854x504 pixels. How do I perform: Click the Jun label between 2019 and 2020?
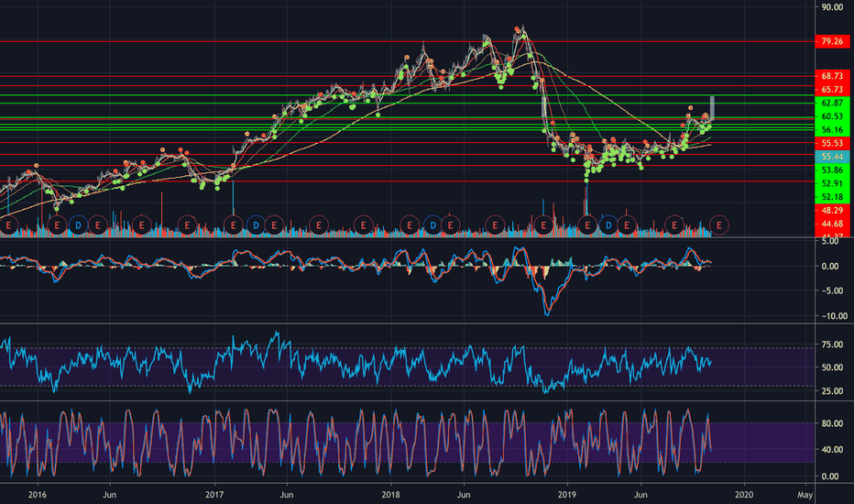[641, 495]
